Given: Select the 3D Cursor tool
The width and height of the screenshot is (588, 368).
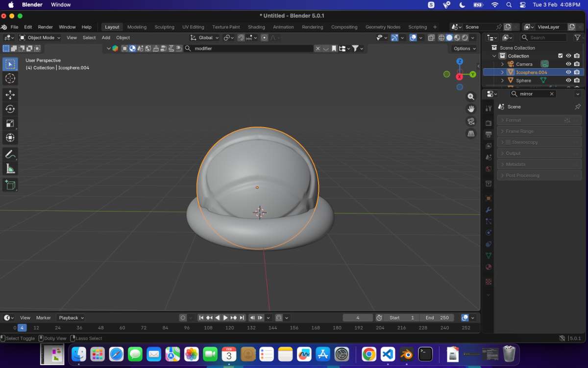Looking at the screenshot, I should (10, 79).
